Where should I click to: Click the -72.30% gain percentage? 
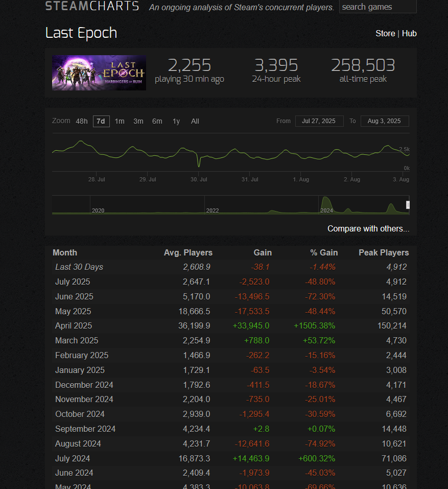click(320, 296)
